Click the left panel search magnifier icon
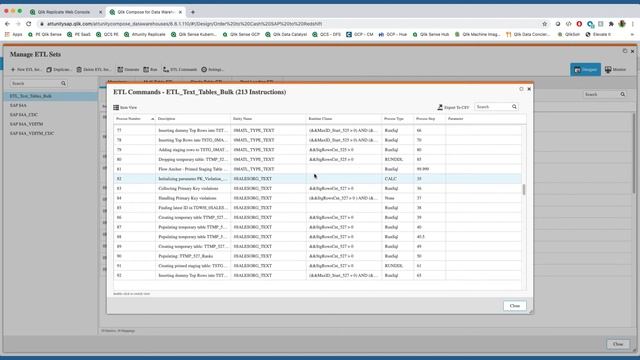Viewport: 640px width, 360px height. click(63, 83)
